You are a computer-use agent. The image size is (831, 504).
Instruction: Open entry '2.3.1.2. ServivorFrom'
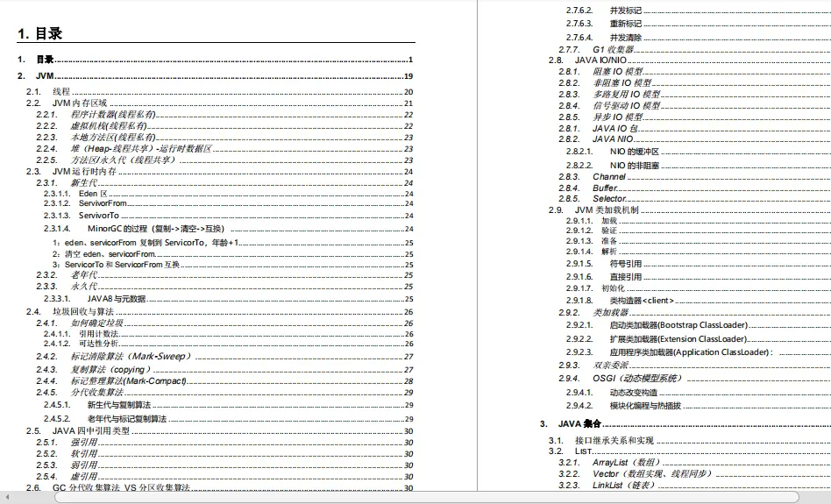pos(229,203)
